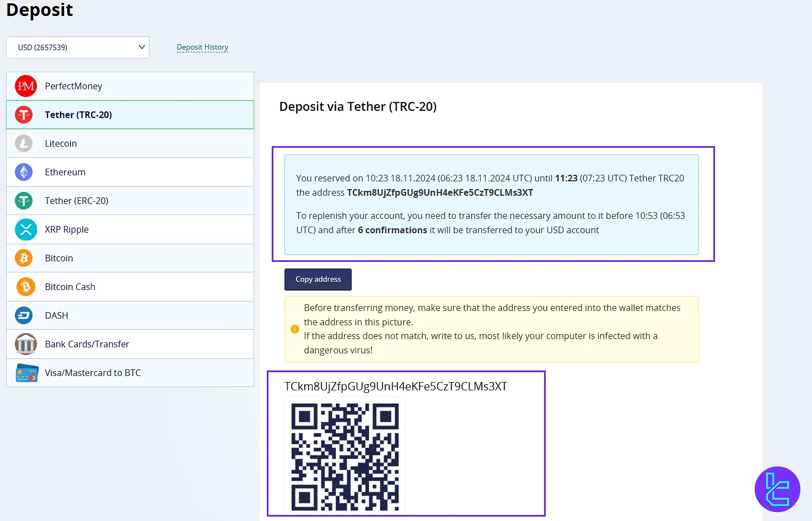Select Tether (ERC-20) deposit option

tap(130, 201)
